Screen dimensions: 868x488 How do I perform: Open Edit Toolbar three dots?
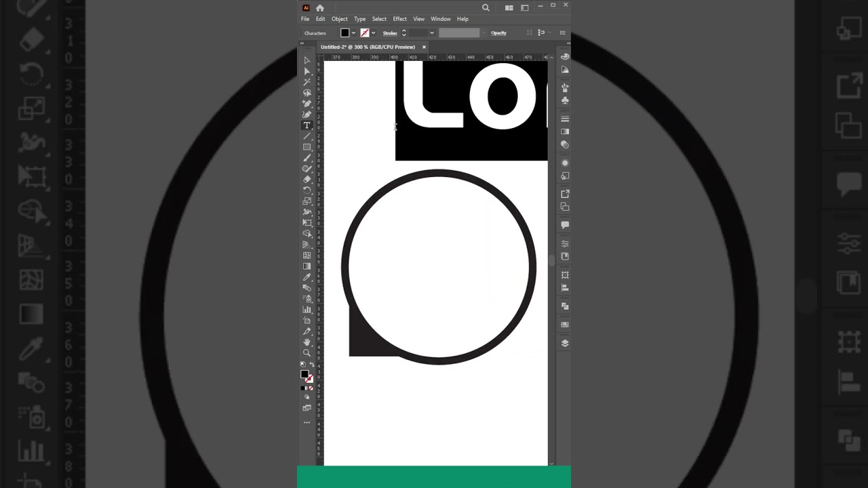307,422
